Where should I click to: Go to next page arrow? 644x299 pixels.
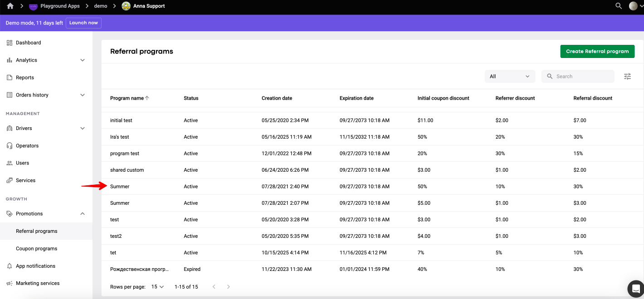click(x=228, y=287)
